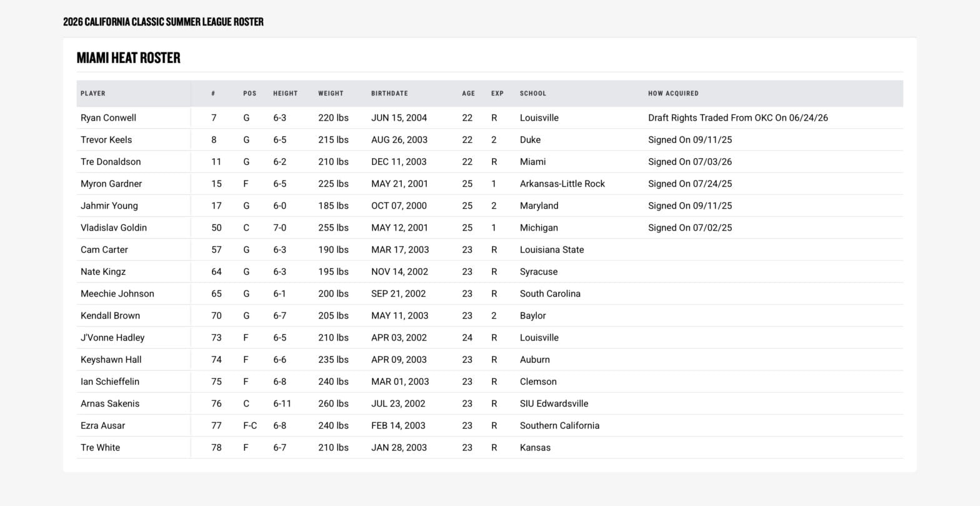
Task: Sort by the HEIGHT column header
Action: (286, 94)
